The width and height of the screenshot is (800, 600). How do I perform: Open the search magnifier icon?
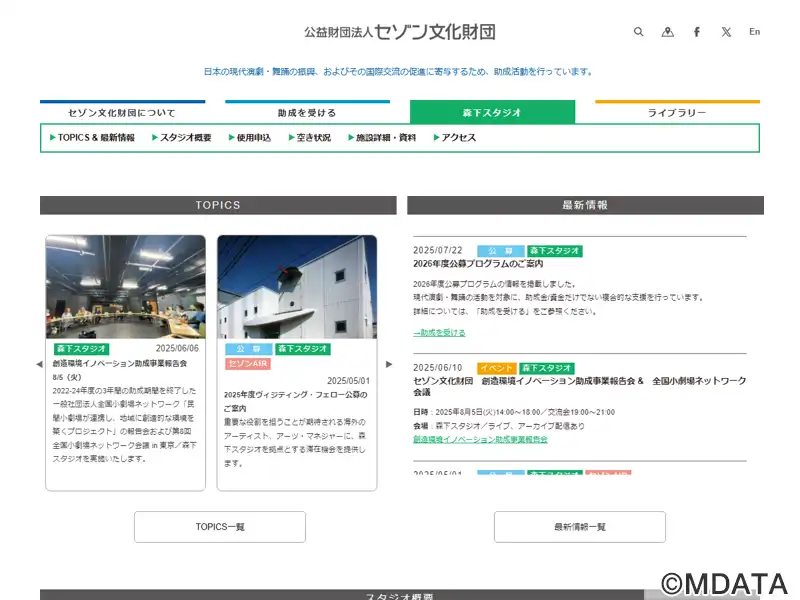638,32
